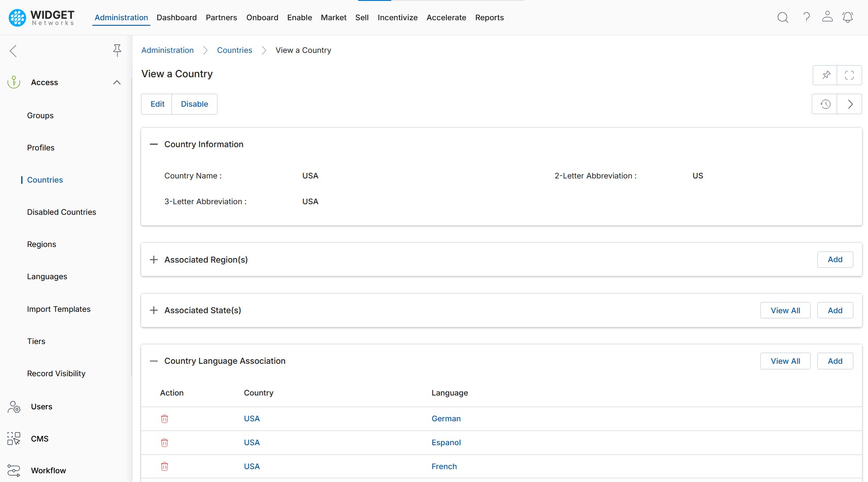This screenshot has height=482, width=868.
Task: Collapse the sidebar with the back arrow
Action: 13,51
